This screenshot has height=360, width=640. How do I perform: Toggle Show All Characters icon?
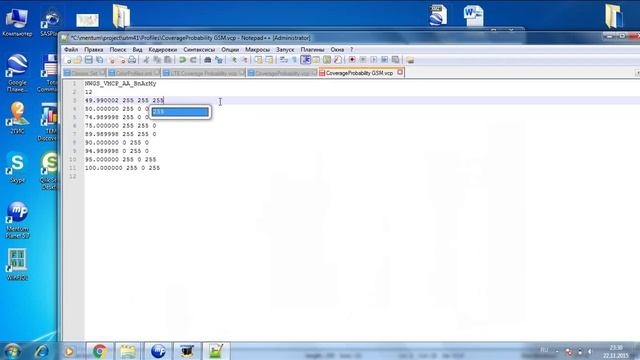[294, 60]
